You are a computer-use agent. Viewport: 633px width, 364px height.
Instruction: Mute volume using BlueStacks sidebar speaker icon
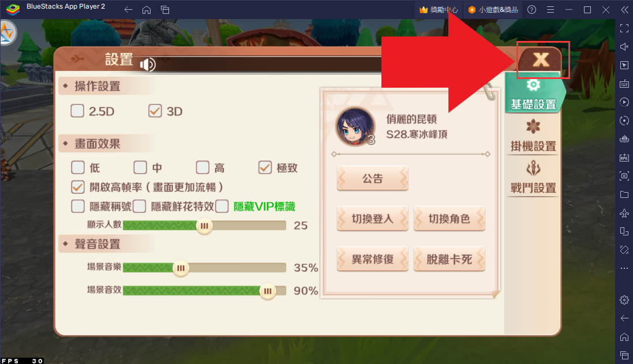[x=624, y=47]
